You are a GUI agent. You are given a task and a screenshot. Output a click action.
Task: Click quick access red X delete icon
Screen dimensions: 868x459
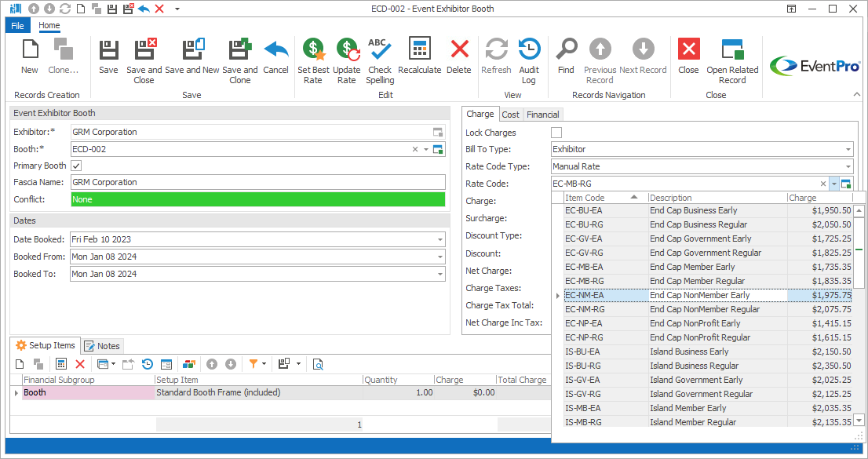tap(159, 9)
